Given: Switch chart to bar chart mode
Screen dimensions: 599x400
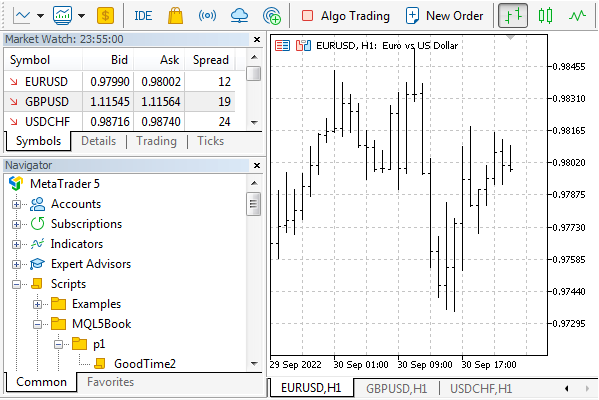Looking at the screenshot, I should pos(513,16).
